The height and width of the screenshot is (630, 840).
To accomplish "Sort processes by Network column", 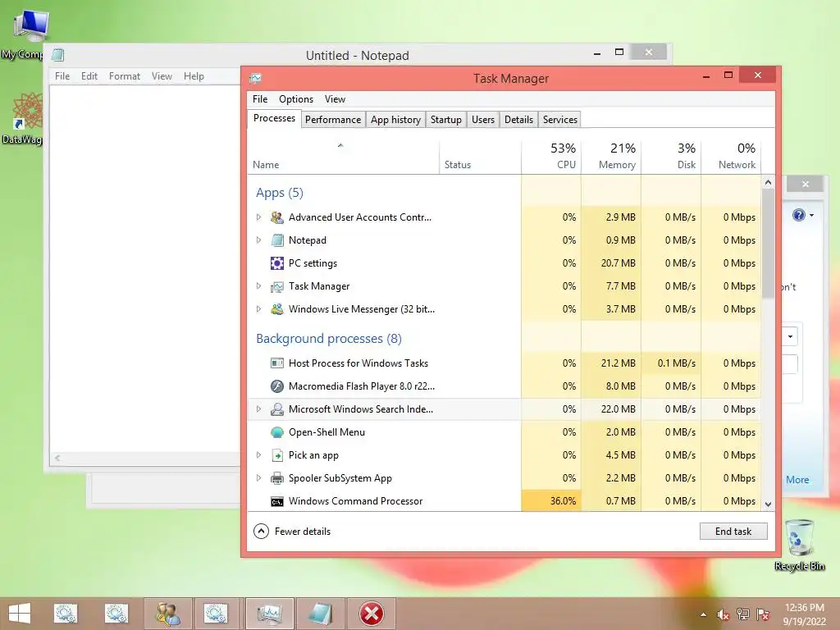I will (731, 157).
